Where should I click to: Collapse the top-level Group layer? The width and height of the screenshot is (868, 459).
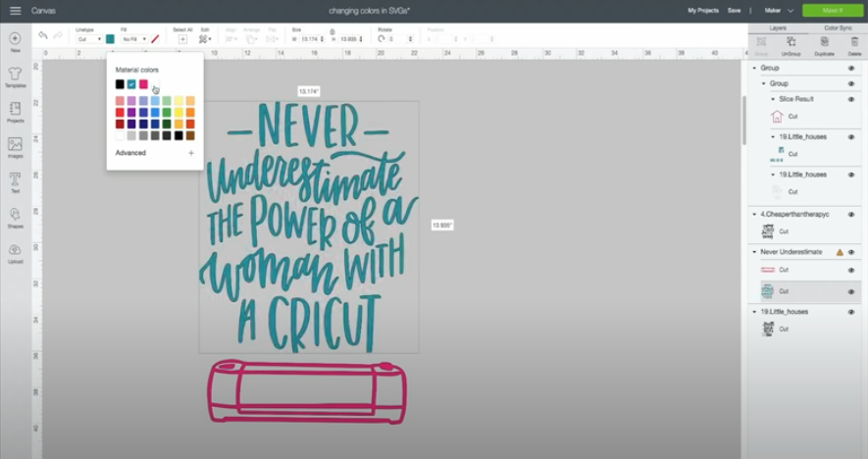click(x=754, y=68)
